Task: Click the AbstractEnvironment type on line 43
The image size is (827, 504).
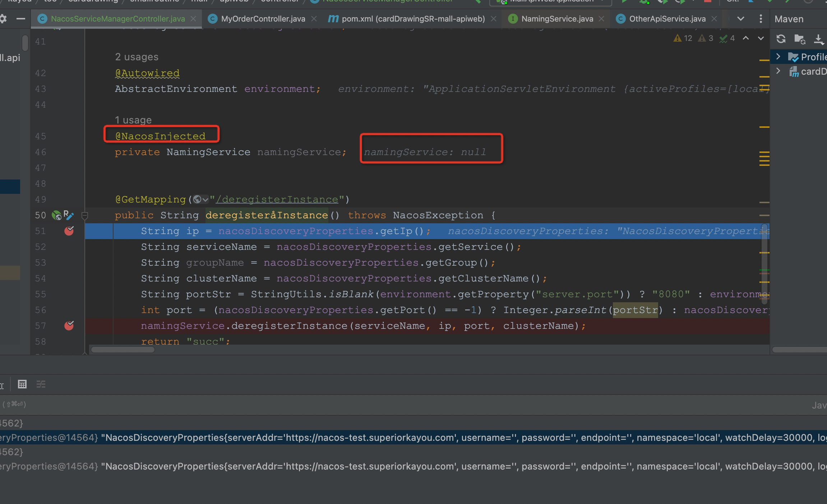Action: coord(176,89)
